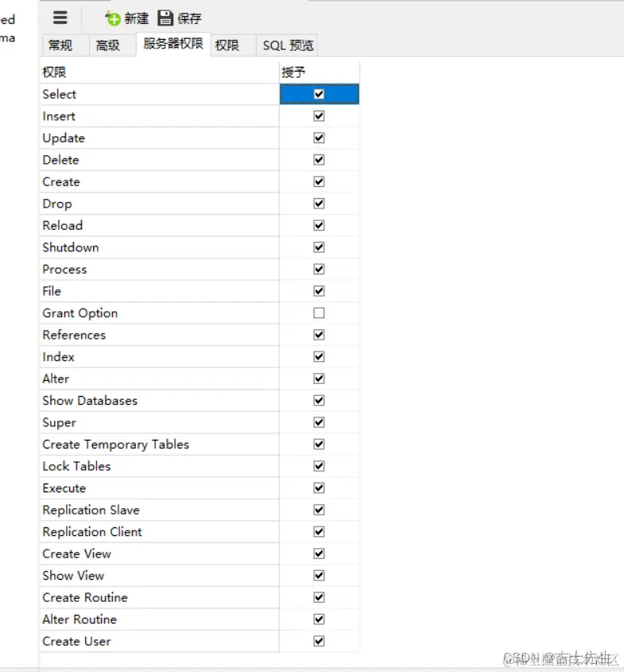Click the green New user icon
Screen dimensions: 624x672
(113, 18)
